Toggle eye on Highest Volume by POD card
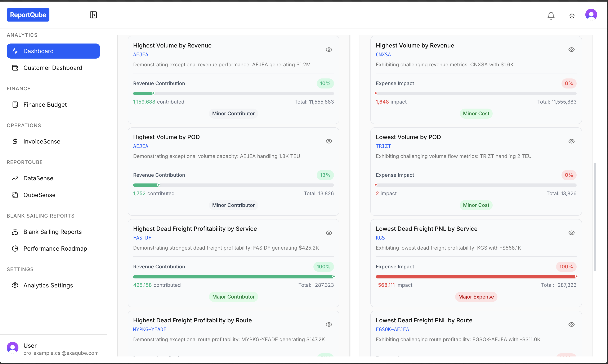The height and width of the screenshot is (364, 608). coord(329,141)
